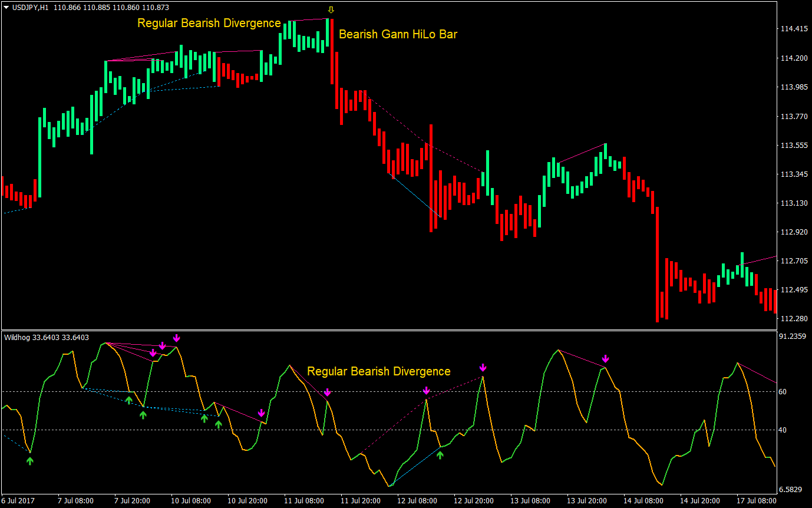
Task: Click the magenta down arrow above the leftmost Wildhog peak
Action: tap(153, 353)
